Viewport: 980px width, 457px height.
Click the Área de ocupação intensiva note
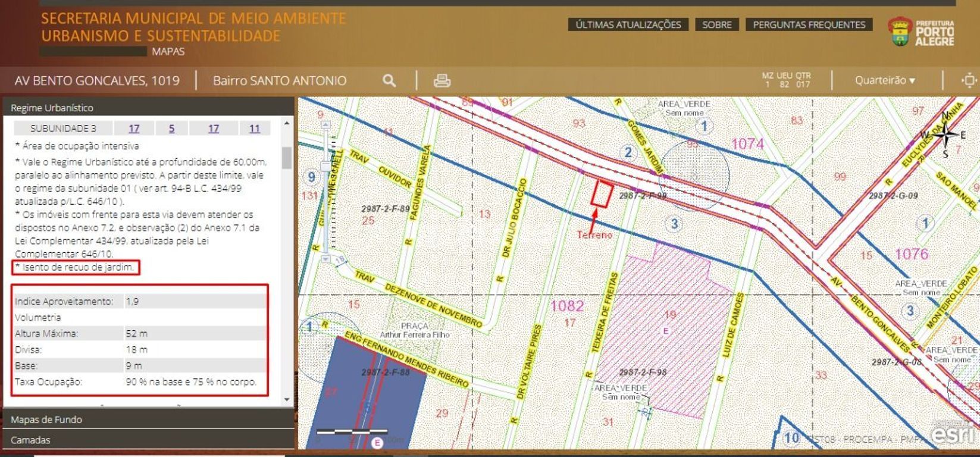(77, 146)
